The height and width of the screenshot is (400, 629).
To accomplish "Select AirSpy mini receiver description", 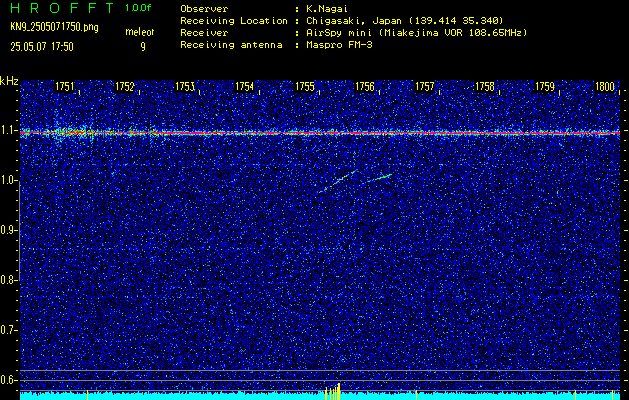I will tap(416, 33).
